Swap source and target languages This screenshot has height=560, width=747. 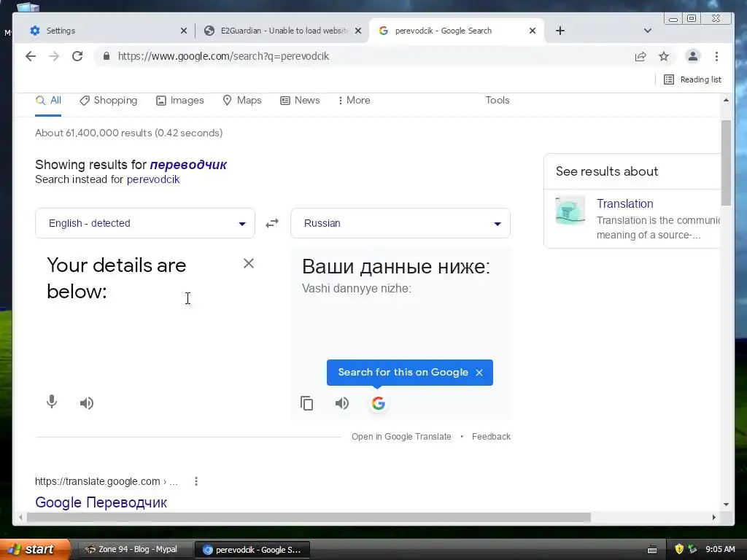[x=272, y=223]
